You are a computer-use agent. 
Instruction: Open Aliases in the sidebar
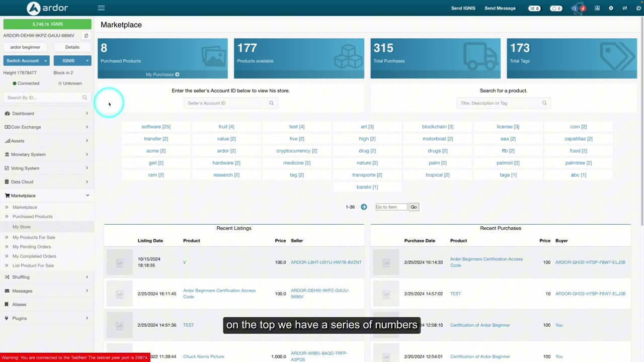47,305
